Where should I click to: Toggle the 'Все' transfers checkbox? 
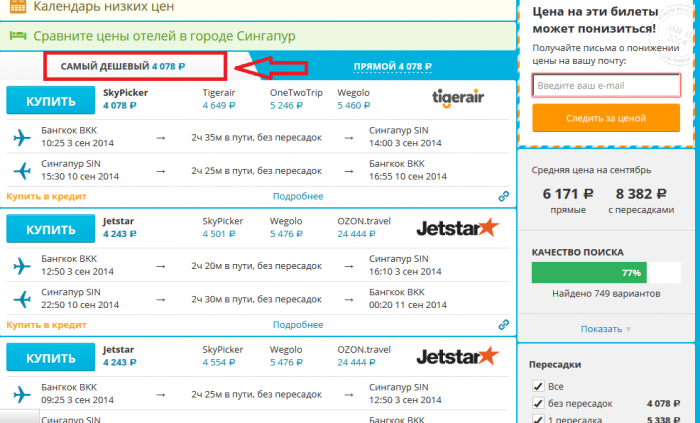539,386
